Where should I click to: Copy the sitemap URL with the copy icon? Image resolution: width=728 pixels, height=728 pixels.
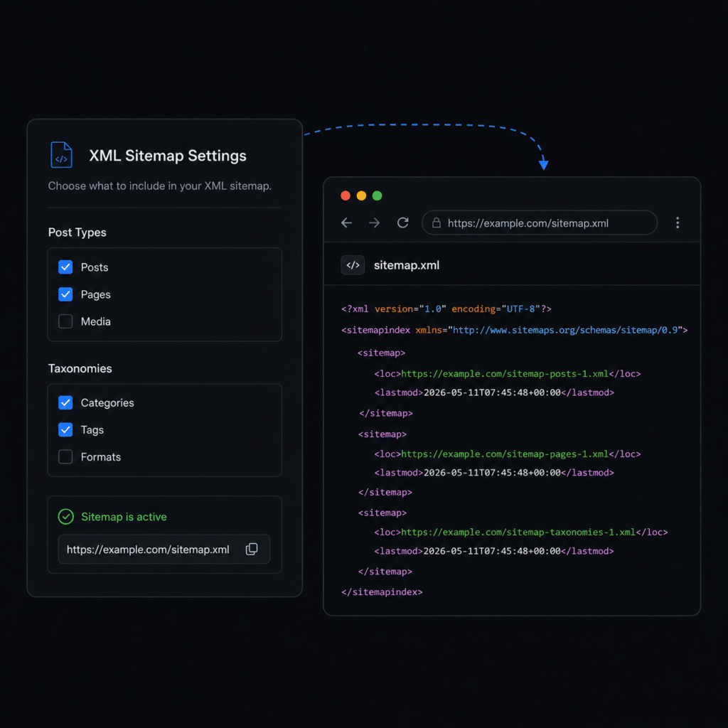click(252, 550)
